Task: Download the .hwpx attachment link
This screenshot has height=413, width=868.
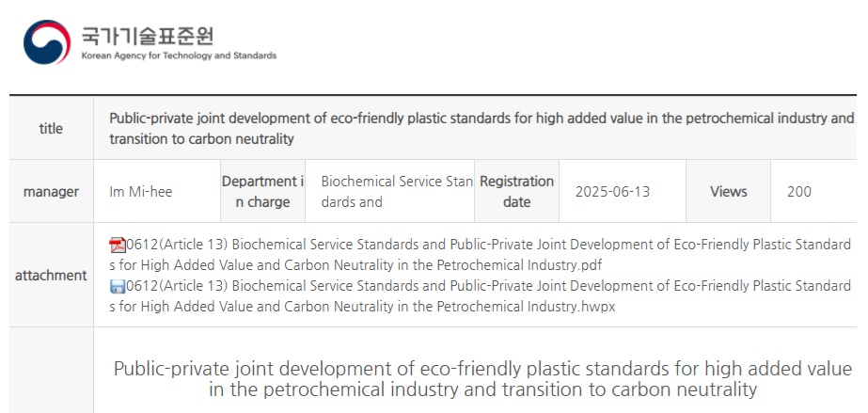Action: 480,296
